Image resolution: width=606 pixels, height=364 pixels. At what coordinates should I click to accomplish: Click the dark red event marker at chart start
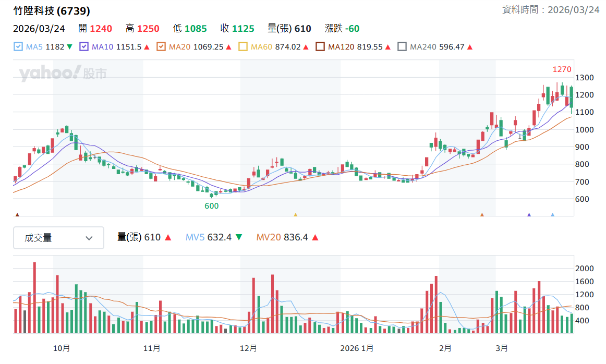(x=17, y=214)
